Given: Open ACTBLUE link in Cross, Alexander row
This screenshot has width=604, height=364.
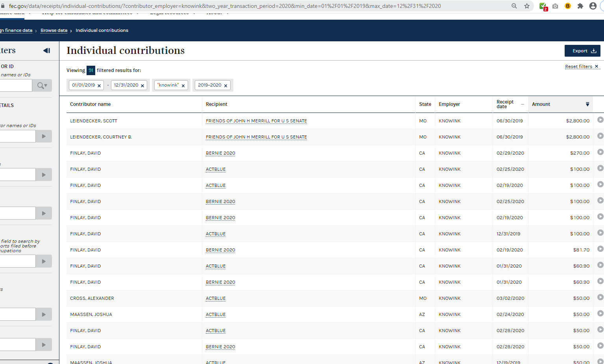Looking at the screenshot, I should [216, 298].
